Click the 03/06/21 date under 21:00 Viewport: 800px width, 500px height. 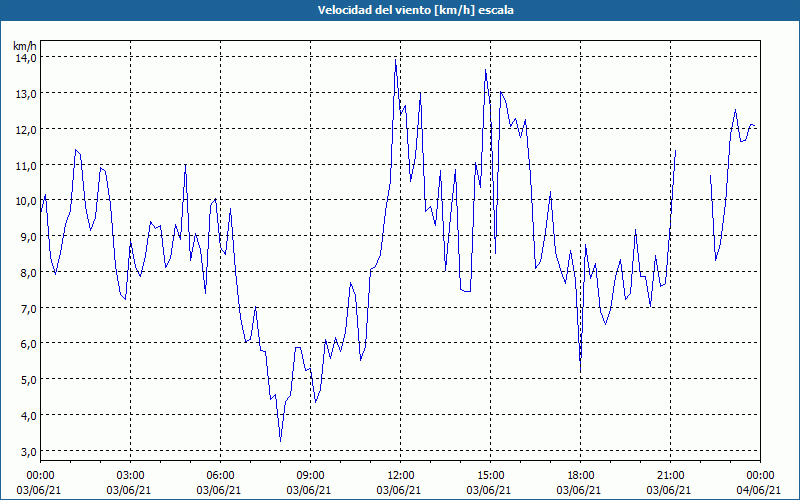pyautogui.click(x=669, y=490)
